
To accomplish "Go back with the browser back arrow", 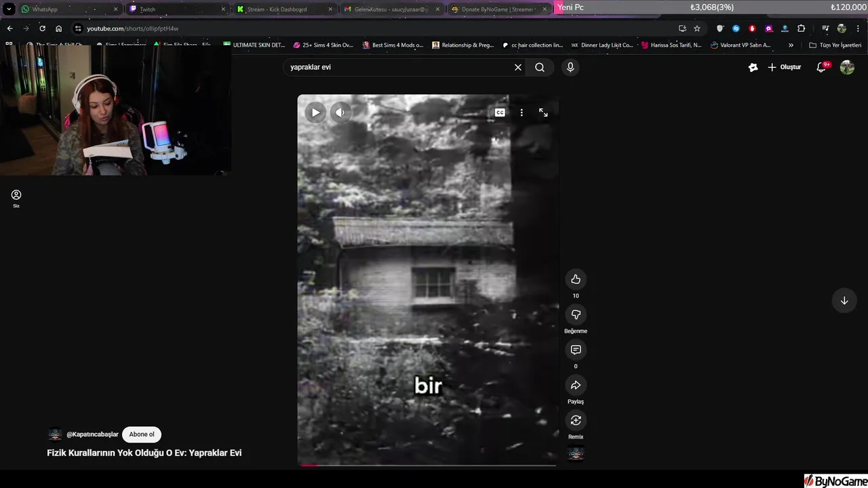I will click(x=9, y=28).
